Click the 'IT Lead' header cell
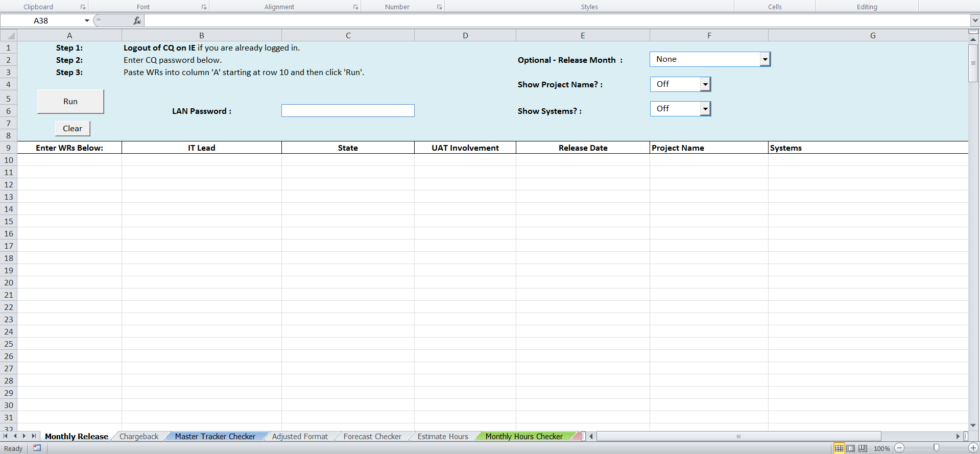Screen dimensions: 980x454 click(202, 148)
